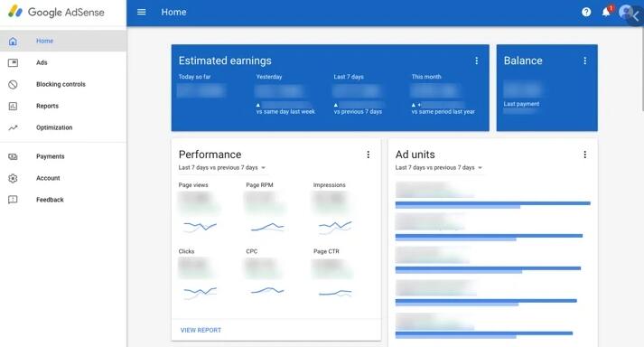The image size is (644, 347).
Task: View notifications via the bell icon
Action: [x=606, y=12]
